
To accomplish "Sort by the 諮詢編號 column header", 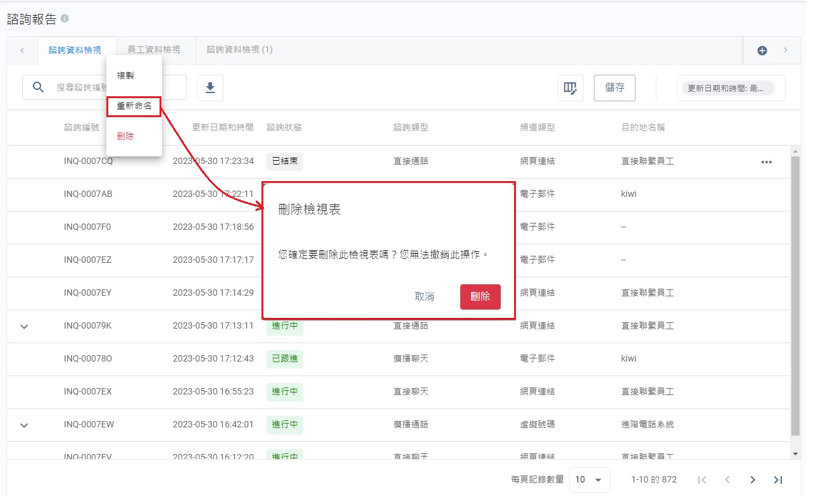I will [82, 127].
